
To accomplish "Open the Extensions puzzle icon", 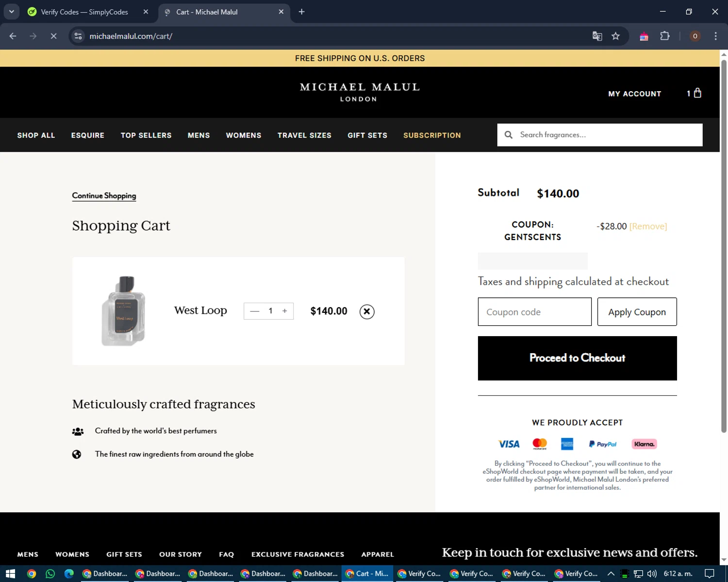I will (665, 36).
